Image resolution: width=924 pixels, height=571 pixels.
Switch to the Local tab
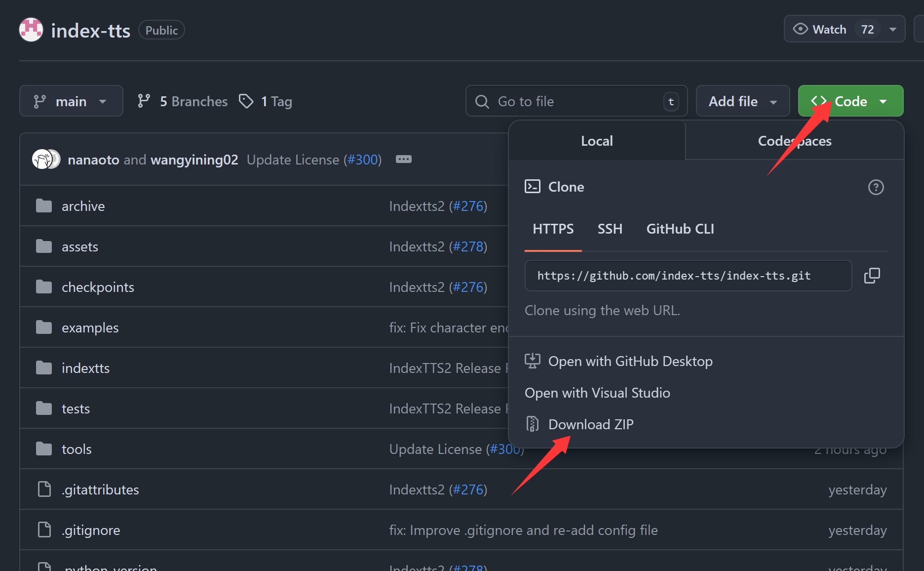[597, 141]
